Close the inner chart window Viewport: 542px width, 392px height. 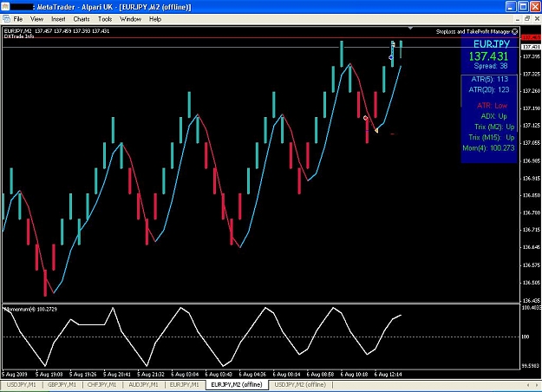click(x=537, y=19)
